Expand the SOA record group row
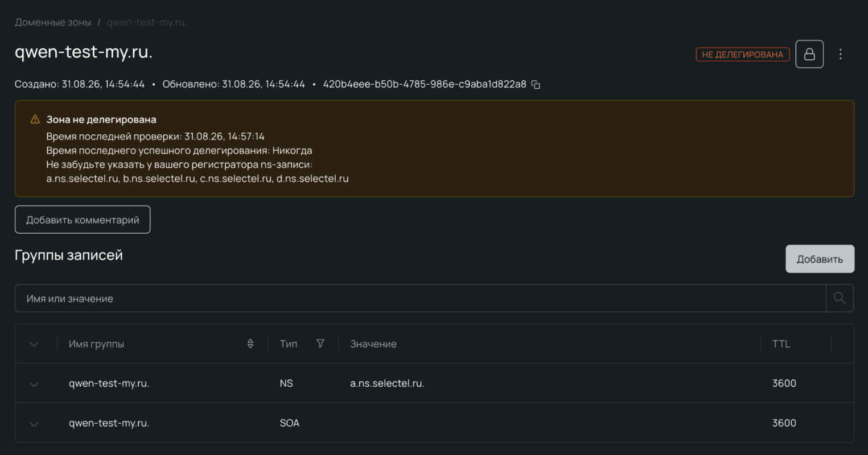The image size is (868, 455). (34, 424)
